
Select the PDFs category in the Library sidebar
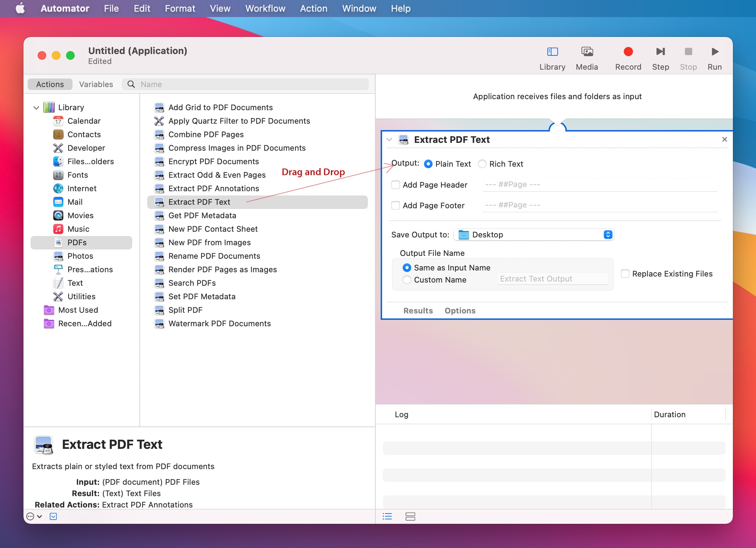[77, 242]
